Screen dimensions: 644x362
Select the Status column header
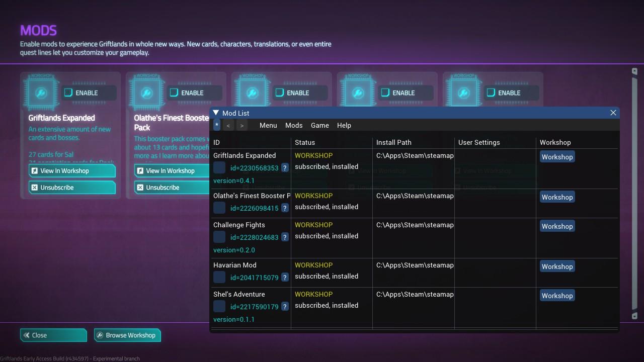point(305,142)
